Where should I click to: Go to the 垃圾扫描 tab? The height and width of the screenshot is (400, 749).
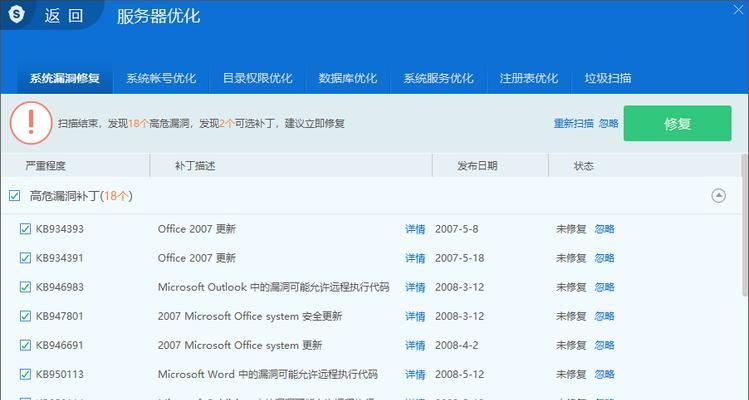coord(608,78)
